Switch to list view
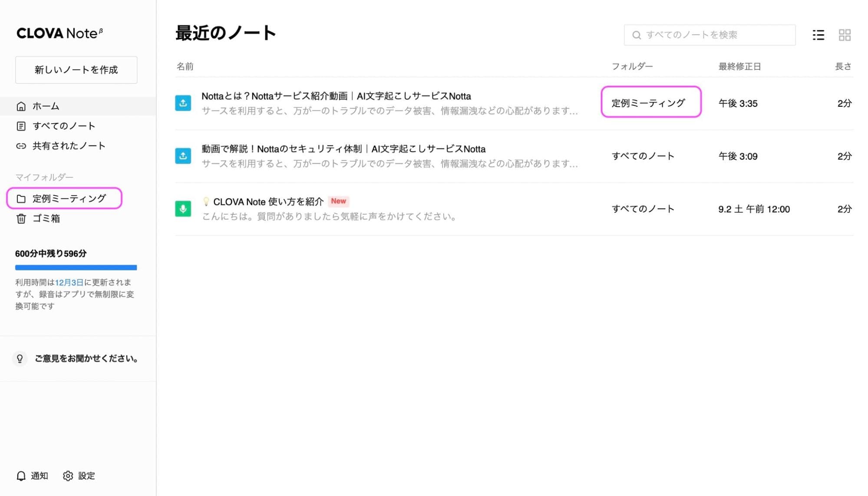This screenshot has width=868, height=496. (x=818, y=35)
